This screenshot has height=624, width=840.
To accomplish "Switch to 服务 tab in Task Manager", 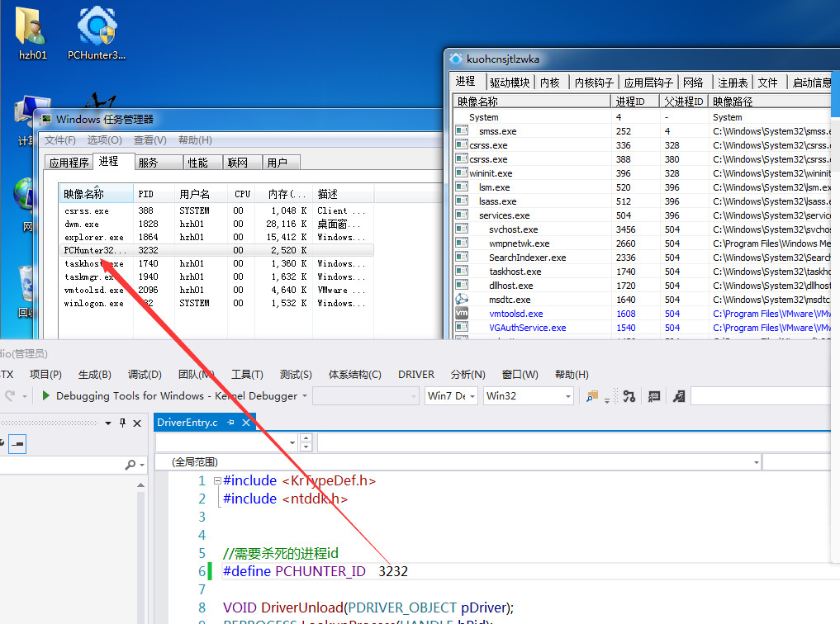I will (158, 163).
